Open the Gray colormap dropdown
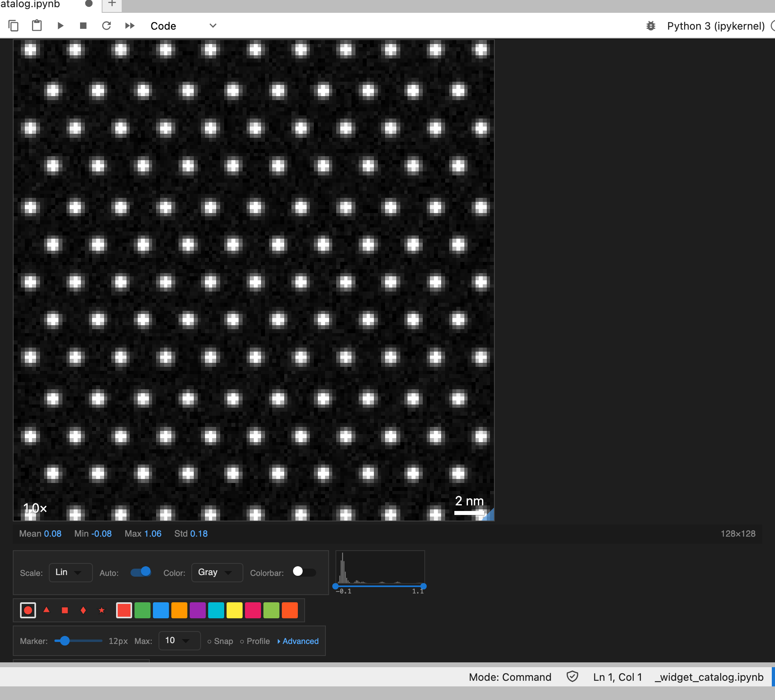Screen dimensions: 775x700 pyautogui.click(x=217, y=572)
